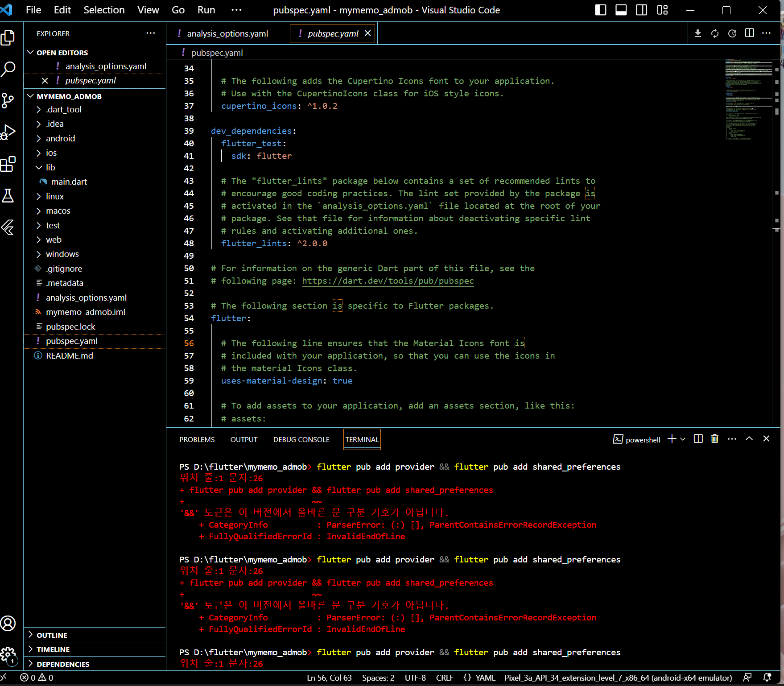Open the Search view icon

(x=8, y=69)
